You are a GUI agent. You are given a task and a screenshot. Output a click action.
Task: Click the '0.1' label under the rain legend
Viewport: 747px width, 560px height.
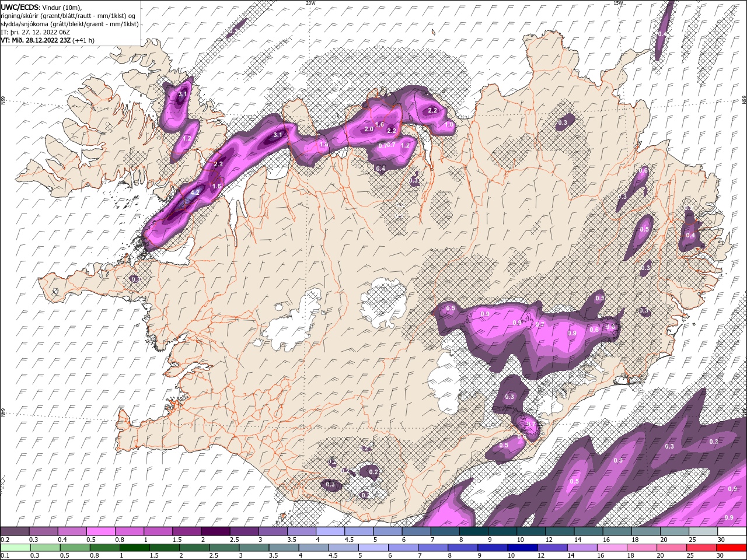click(5, 556)
